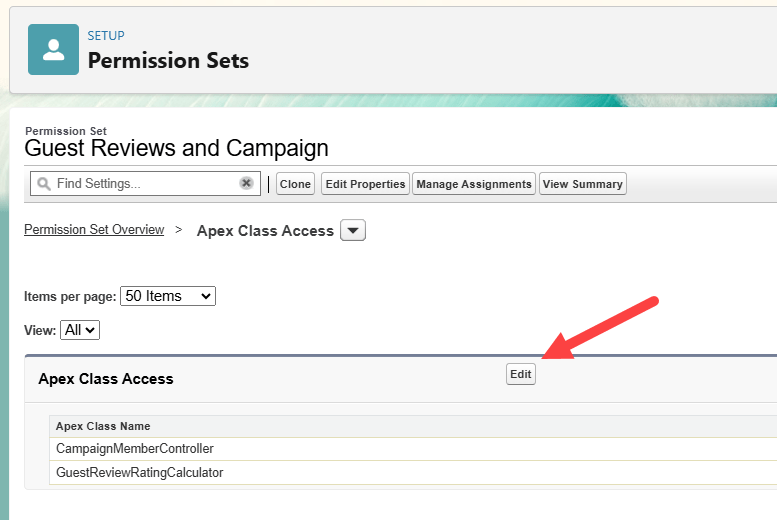Click the Permission Sets user icon
This screenshot has width=777, height=520.
pos(53,49)
